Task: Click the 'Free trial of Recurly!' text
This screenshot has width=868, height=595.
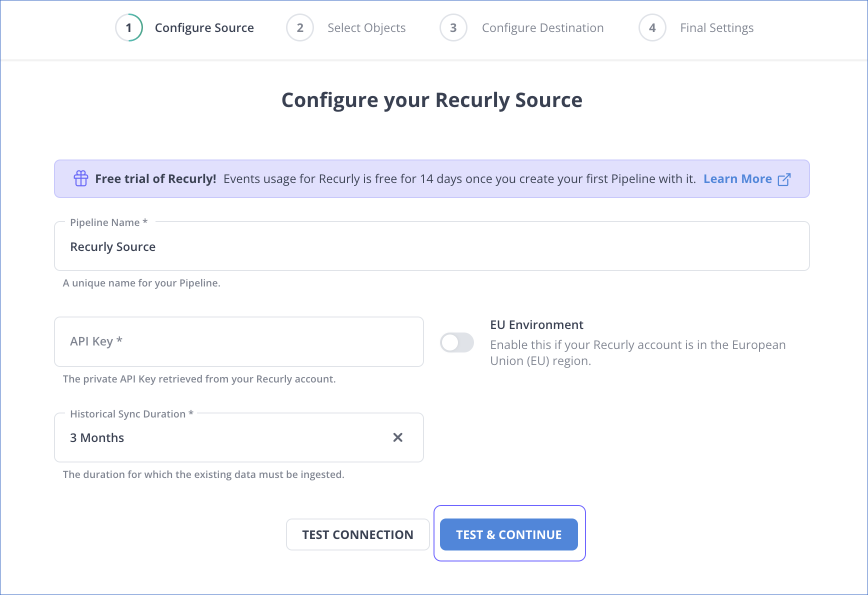Action: [x=155, y=179]
